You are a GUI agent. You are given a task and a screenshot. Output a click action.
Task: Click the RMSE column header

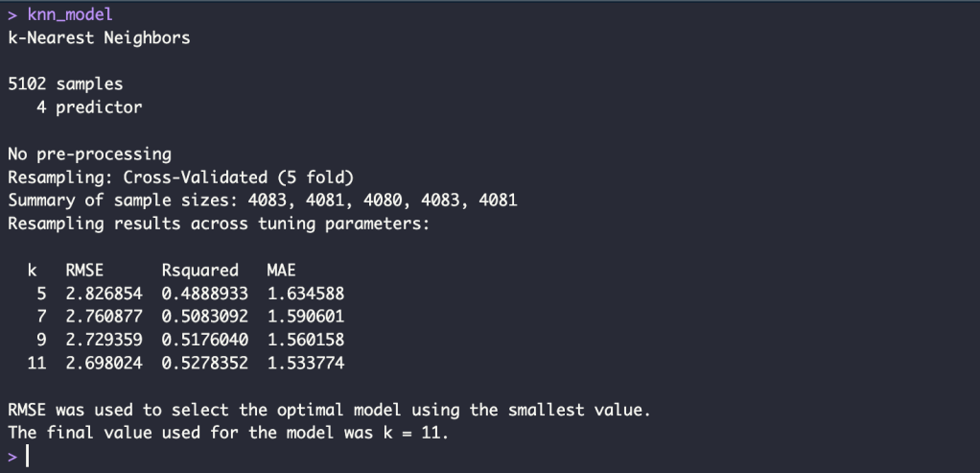(84, 270)
